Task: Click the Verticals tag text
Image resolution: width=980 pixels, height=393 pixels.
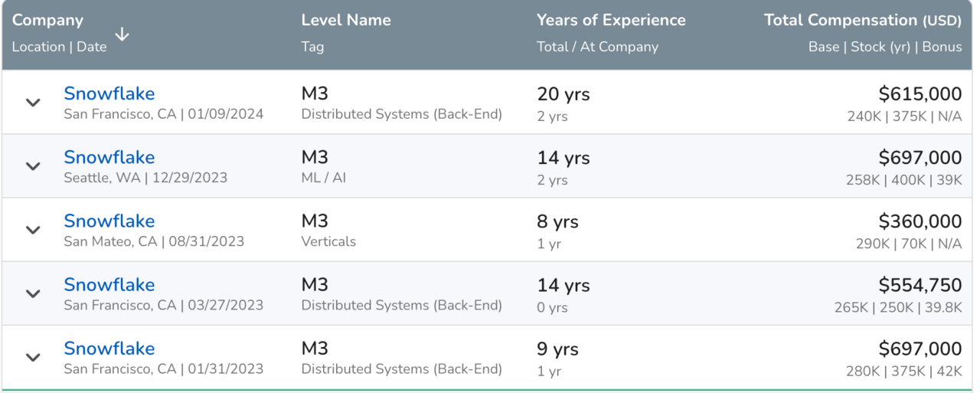Action: (328, 241)
